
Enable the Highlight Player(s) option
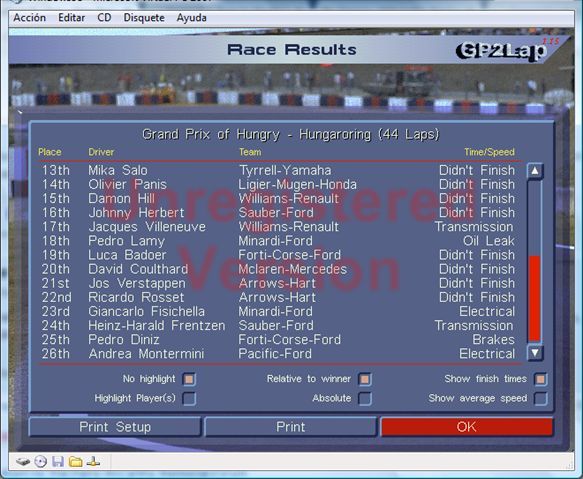pos(189,398)
